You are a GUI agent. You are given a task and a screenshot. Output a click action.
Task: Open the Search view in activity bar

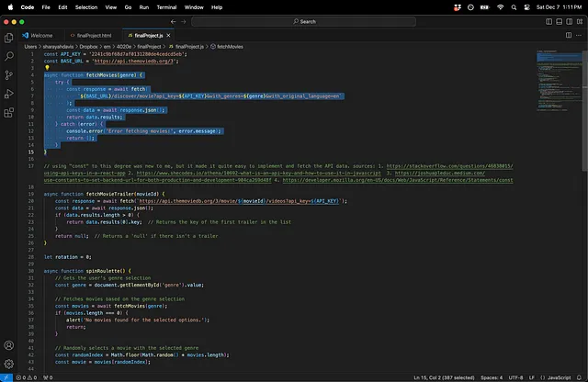[8, 55]
